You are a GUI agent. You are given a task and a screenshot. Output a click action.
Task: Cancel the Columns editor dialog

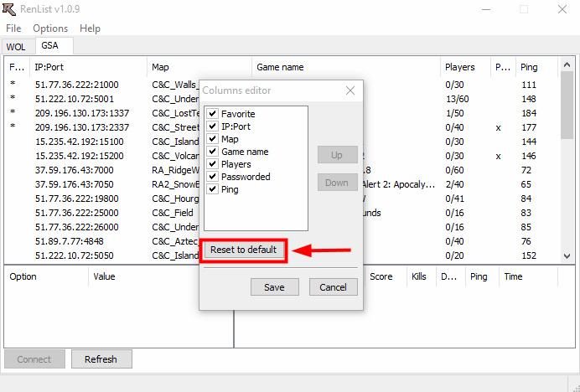pos(334,287)
